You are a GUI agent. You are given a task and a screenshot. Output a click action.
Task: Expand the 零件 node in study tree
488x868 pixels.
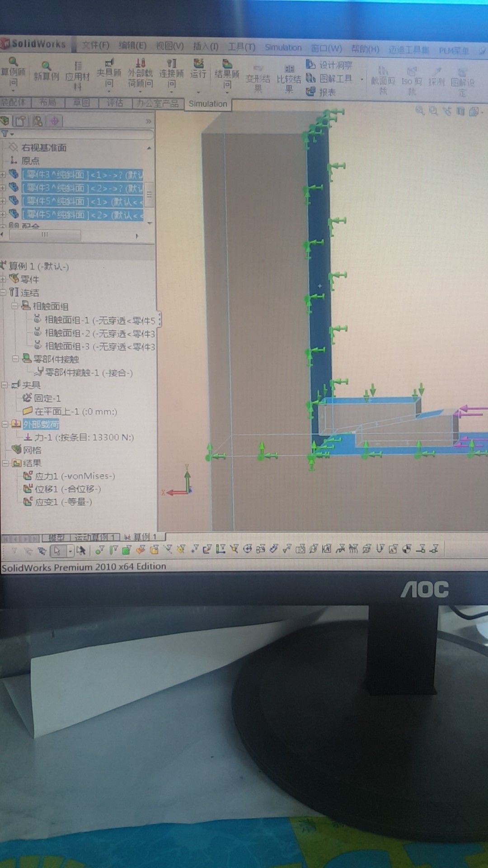click(4, 279)
